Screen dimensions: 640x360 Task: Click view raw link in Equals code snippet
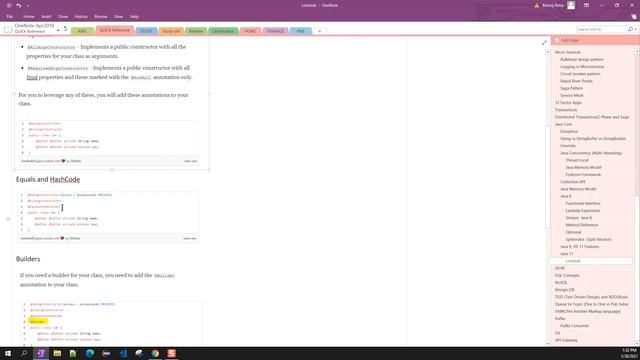pos(190,238)
